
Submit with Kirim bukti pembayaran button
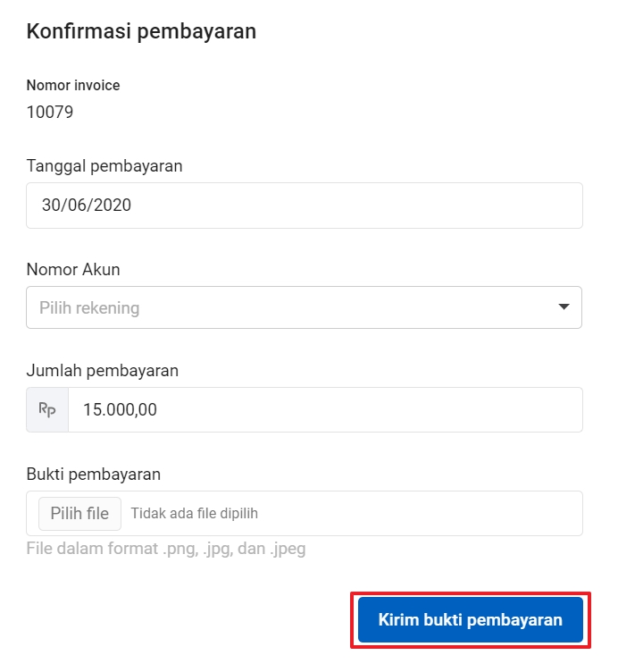coord(470,620)
